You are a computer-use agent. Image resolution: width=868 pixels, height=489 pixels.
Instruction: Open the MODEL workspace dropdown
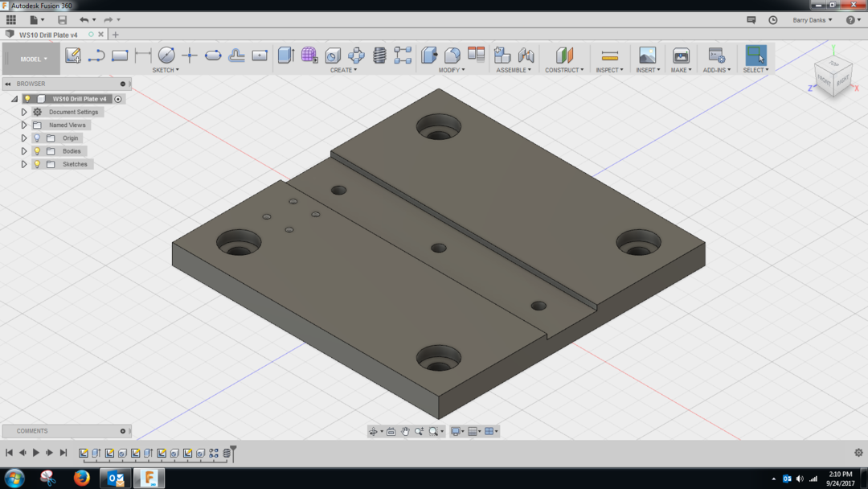(x=33, y=59)
